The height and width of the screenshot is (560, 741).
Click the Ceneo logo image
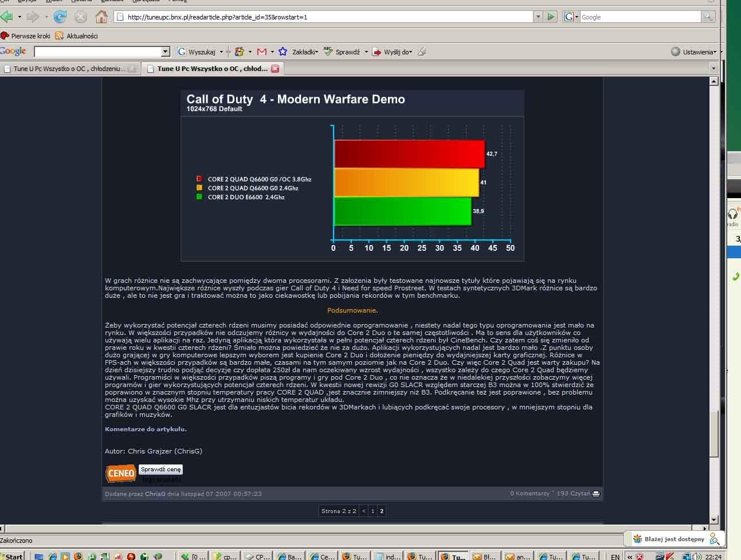click(x=120, y=474)
